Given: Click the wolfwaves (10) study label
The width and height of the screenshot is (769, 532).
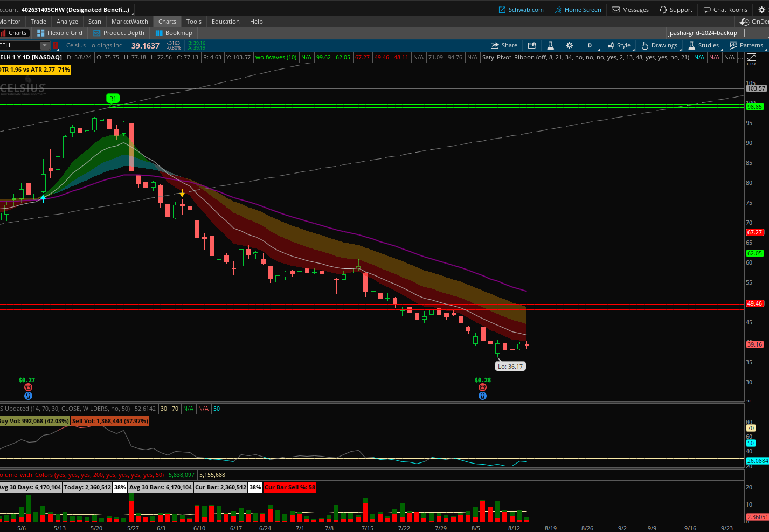Looking at the screenshot, I should point(276,57).
